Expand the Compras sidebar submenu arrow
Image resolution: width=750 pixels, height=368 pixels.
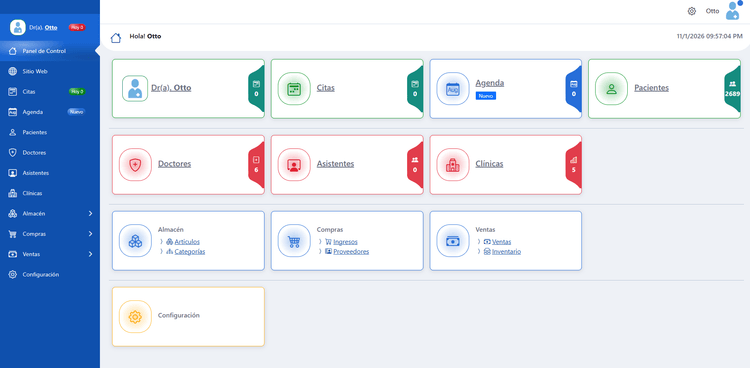click(90, 234)
